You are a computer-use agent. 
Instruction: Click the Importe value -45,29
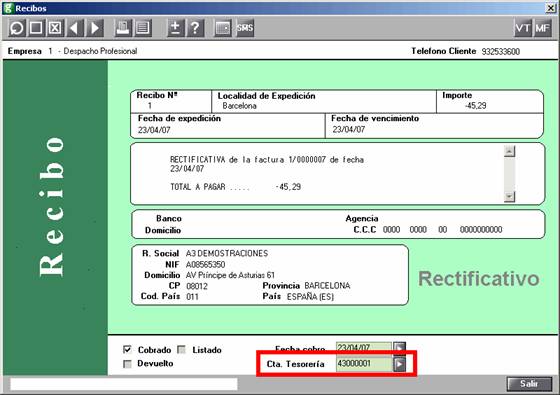(x=475, y=106)
